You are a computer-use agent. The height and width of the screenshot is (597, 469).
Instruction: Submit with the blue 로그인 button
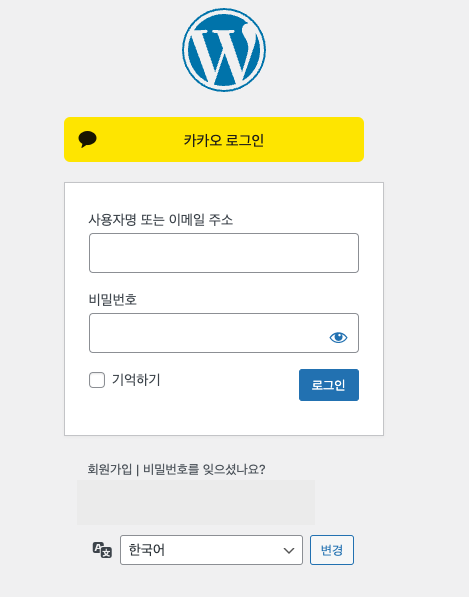click(329, 385)
